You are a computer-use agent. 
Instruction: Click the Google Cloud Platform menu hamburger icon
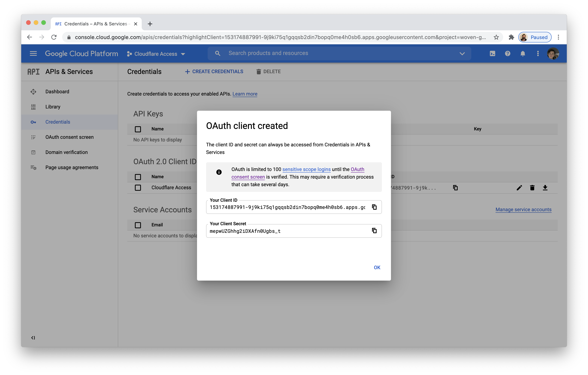[x=33, y=53]
